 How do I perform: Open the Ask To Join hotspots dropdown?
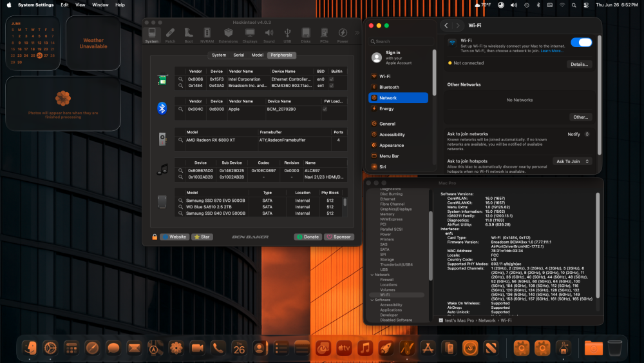573,162
